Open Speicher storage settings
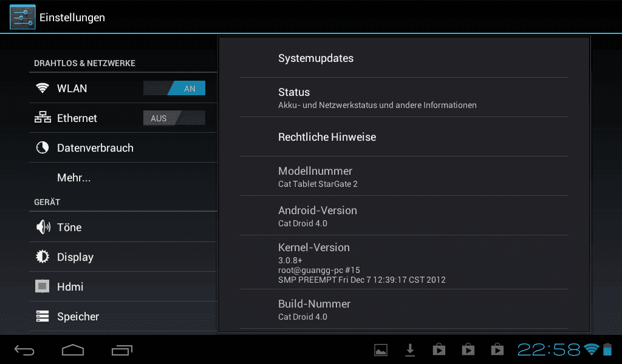 pos(123,316)
